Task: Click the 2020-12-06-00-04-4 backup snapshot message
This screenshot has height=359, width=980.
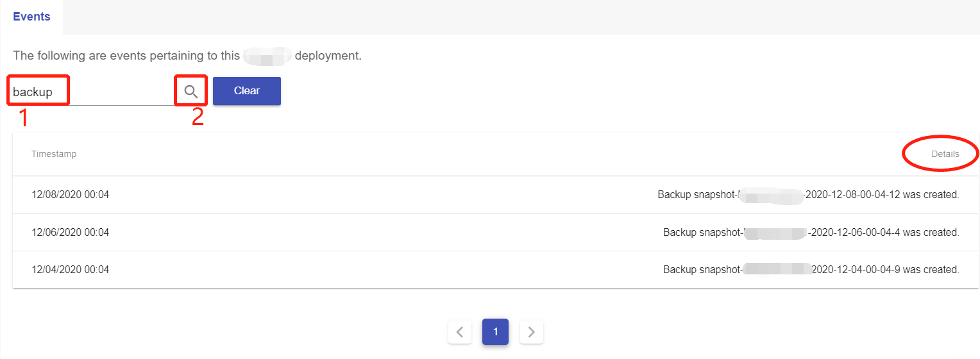Action: point(811,232)
